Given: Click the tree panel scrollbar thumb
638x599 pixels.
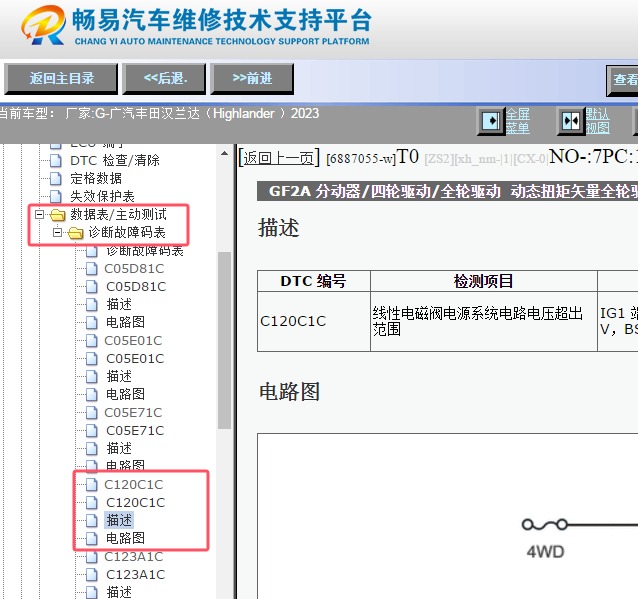Looking at the screenshot, I should (x=224, y=341).
